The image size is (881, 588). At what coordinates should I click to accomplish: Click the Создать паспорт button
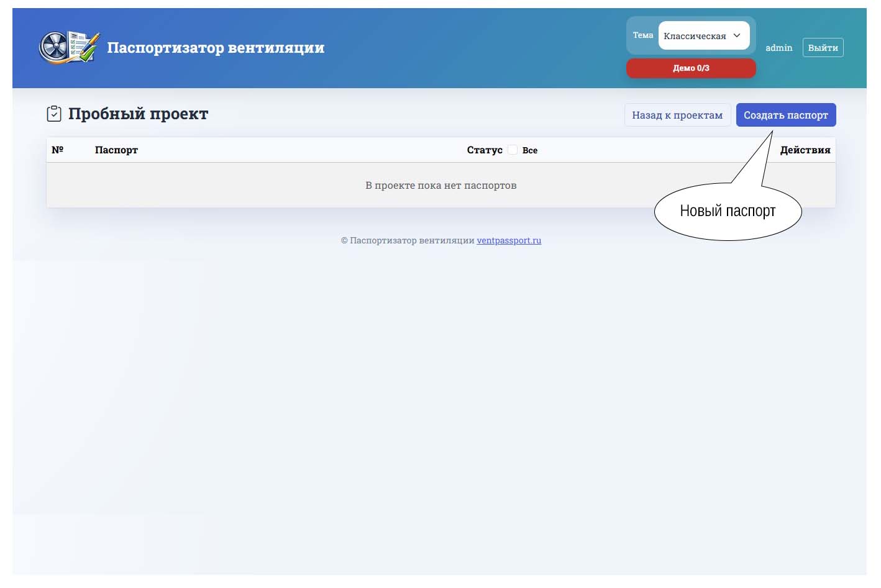pyautogui.click(x=786, y=115)
